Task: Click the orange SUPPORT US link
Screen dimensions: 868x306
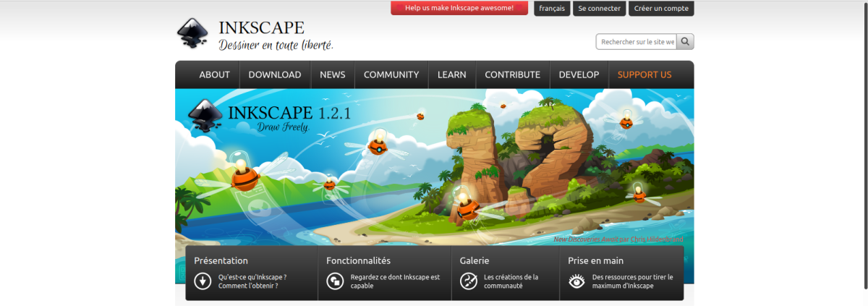Action: pyautogui.click(x=644, y=75)
